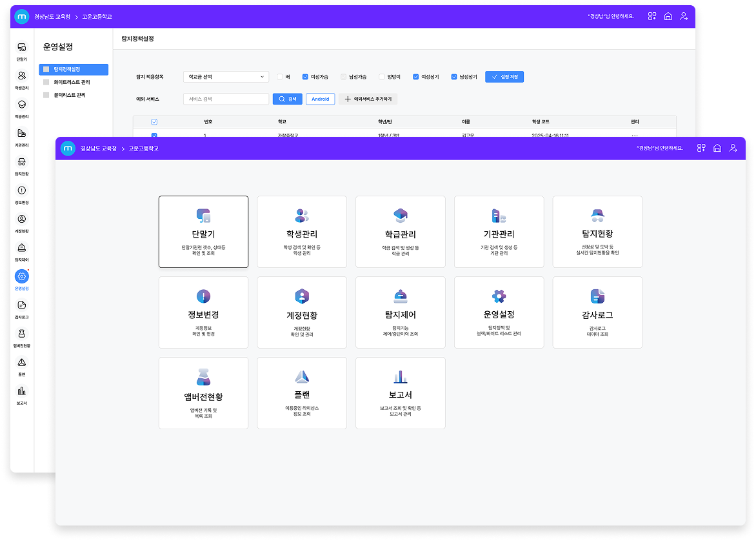The image size is (756, 541).
Task: Select 화이트리스트 관리 in the 운영설정 menu
Action: [72, 82]
